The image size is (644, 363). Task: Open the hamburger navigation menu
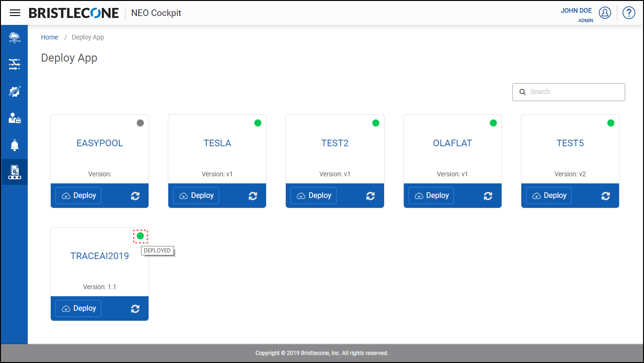click(x=15, y=13)
